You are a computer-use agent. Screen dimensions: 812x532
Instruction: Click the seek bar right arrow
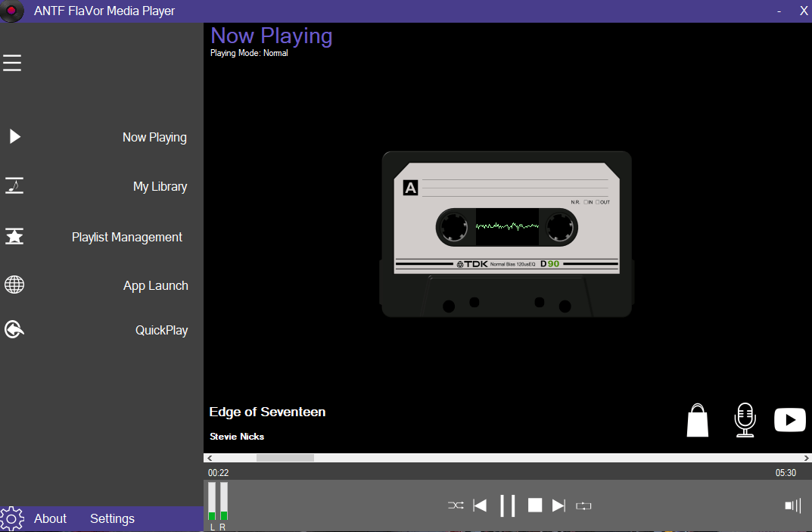pyautogui.click(x=806, y=458)
